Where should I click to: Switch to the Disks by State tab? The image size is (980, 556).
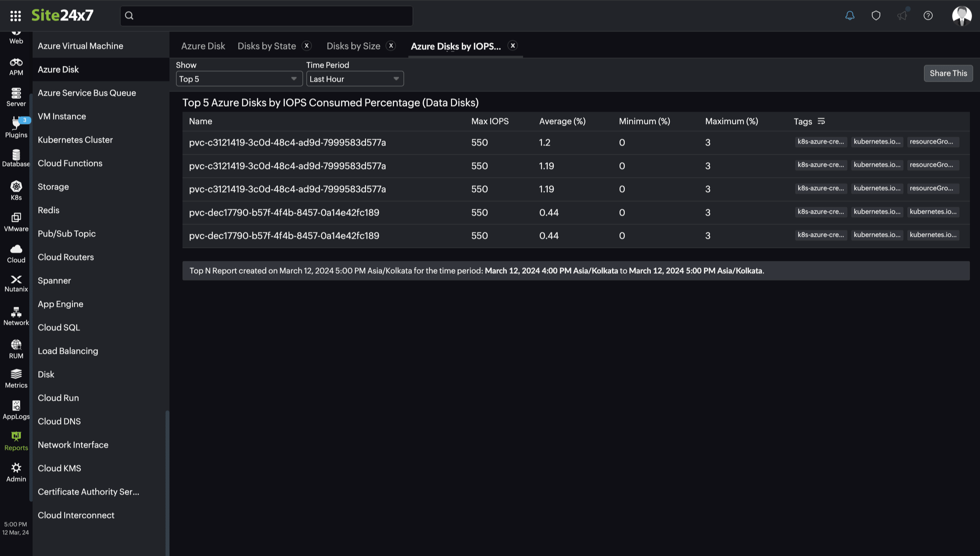(267, 46)
